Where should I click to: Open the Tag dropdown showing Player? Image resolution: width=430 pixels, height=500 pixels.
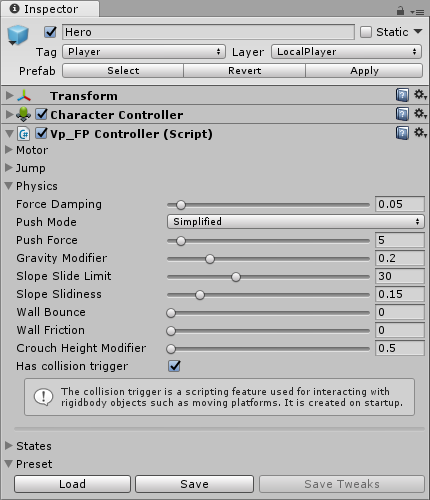[x=144, y=52]
